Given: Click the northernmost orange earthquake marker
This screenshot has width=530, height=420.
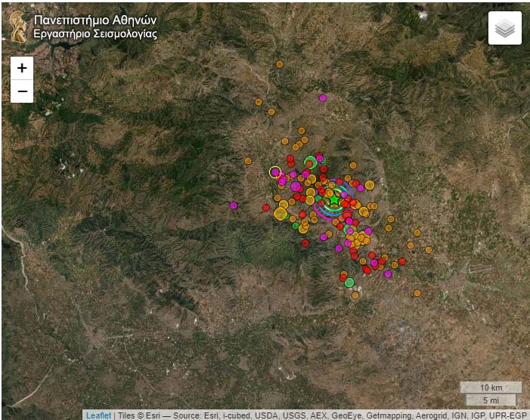Looking at the screenshot, I should 279,64.
